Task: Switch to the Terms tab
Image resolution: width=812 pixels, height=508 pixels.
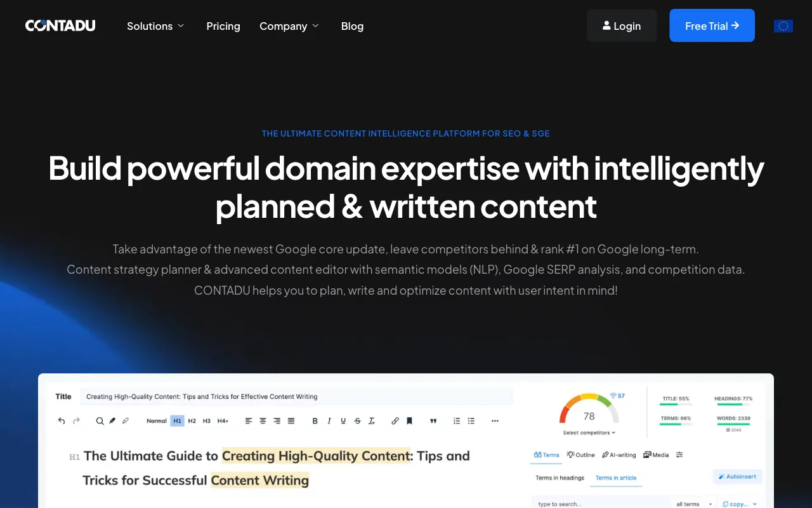Action: [547, 455]
